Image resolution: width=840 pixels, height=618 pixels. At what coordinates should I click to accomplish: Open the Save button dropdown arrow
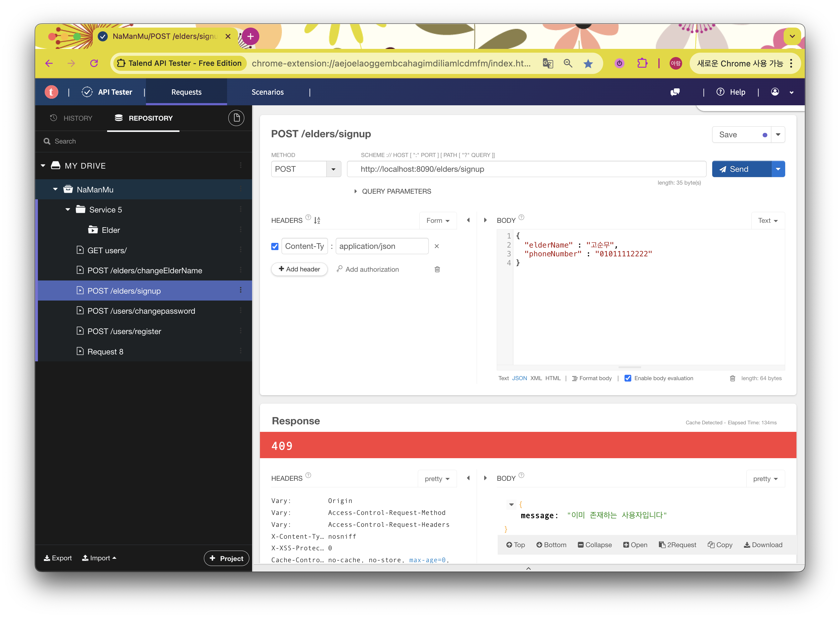point(778,135)
